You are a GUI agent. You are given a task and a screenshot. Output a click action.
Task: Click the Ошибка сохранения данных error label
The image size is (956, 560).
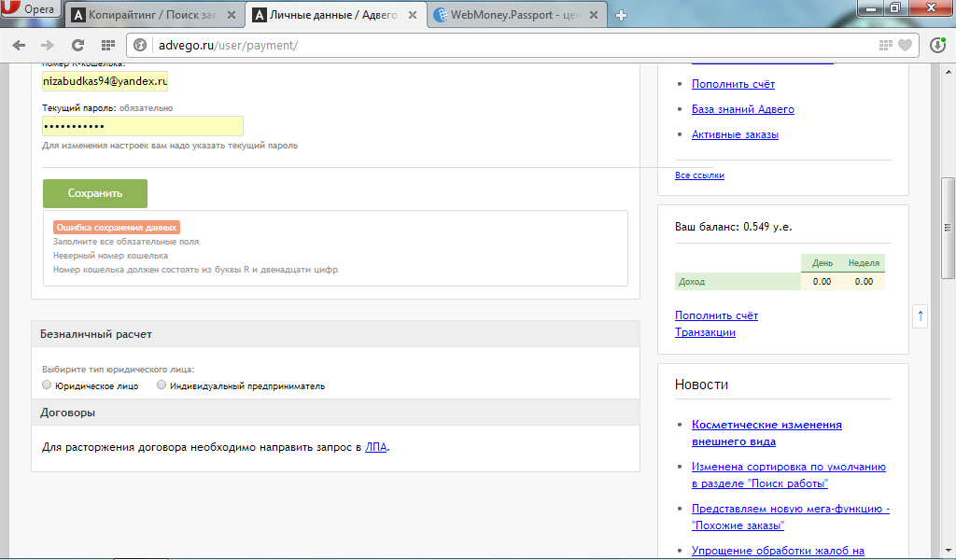pos(117,228)
